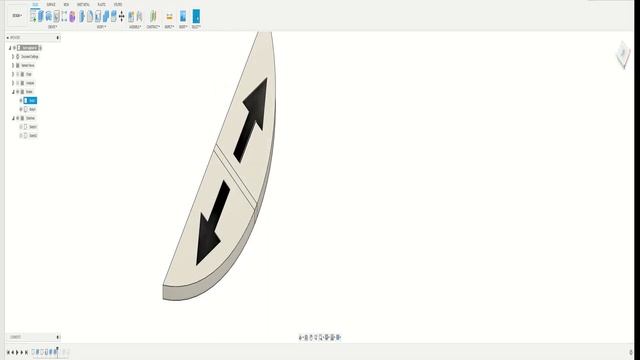Select the Joint tool icon
This screenshot has height=360, width=640.
point(139,16)
